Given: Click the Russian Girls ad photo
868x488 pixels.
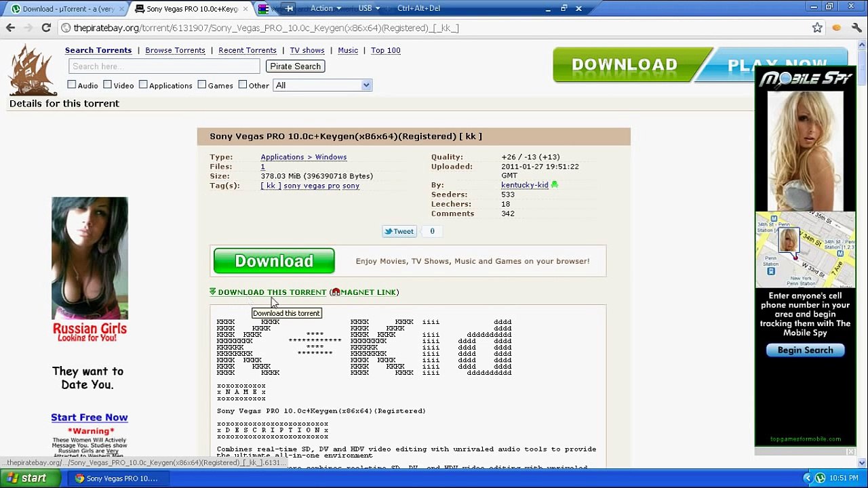Looking at the screenshot, I should tap(90, 258).
